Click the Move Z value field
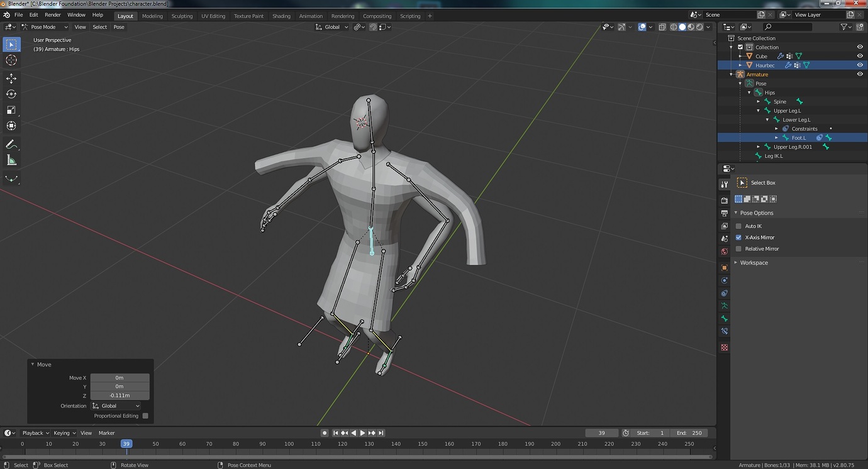The image size is (868, 469). (x=120, y=395)
